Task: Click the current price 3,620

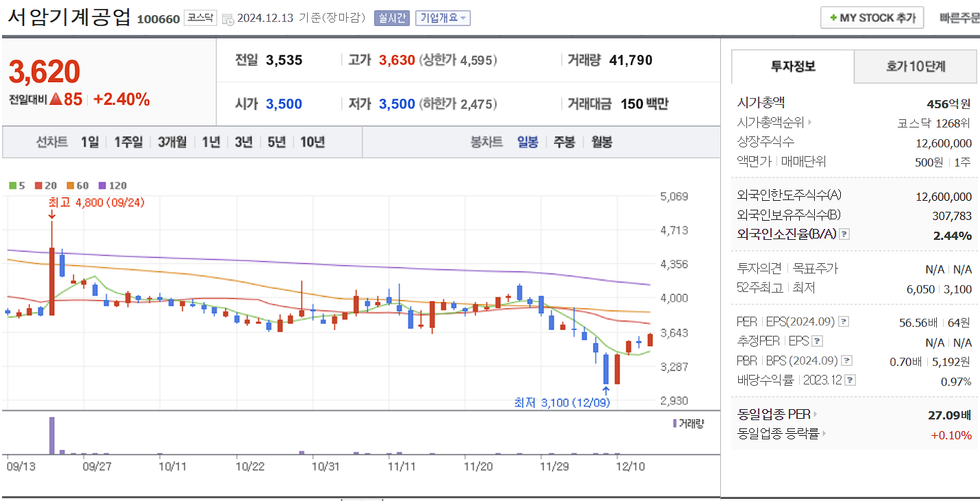Action: pos(45,72)
